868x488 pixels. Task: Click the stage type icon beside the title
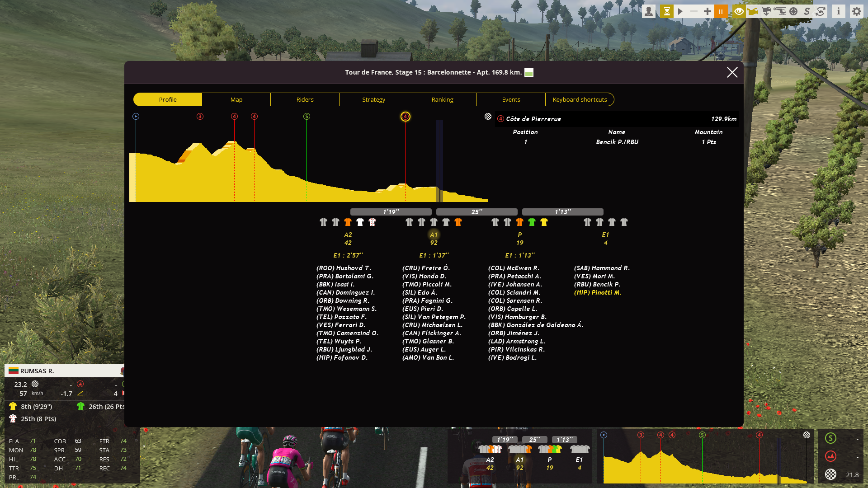click(529, 72)
